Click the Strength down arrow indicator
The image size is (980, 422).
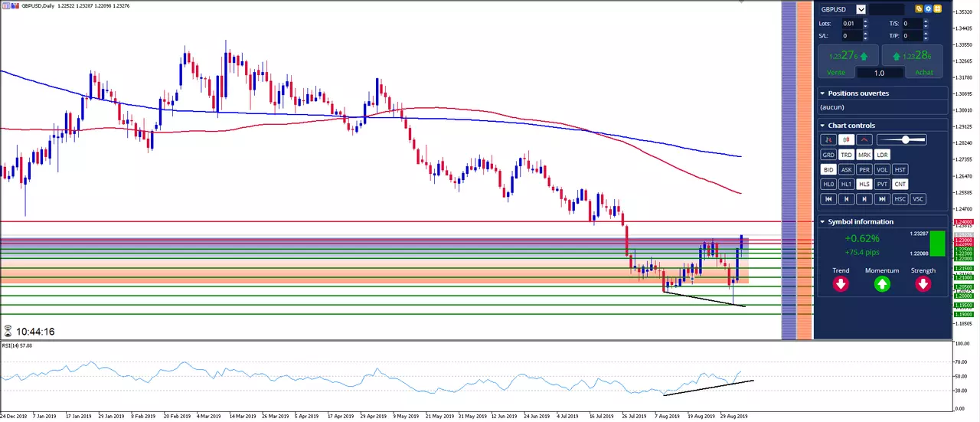[x=923, y=284]
